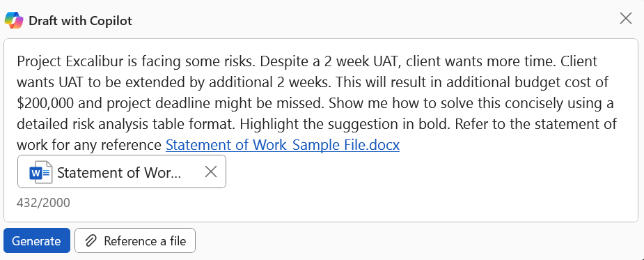644x260 pixels.
Task: Close the Draft with Copilot pane
Action: (x=625, y=18)
